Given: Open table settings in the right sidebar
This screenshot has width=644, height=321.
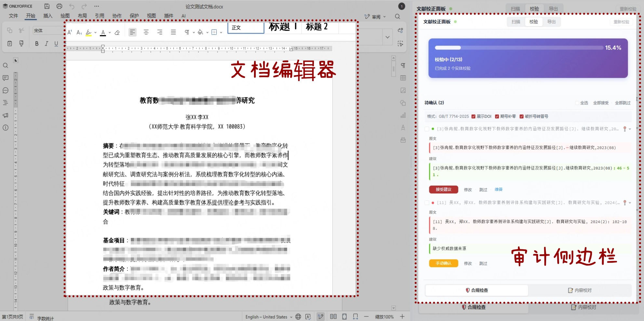Looking at the screenshot, I should coord(403,78).
